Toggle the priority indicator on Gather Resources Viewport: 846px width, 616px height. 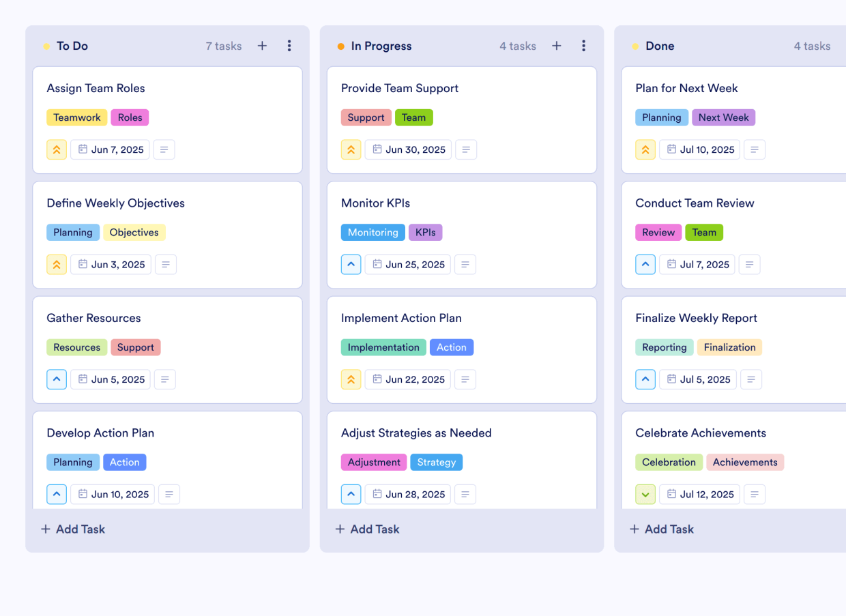point(57,379)
